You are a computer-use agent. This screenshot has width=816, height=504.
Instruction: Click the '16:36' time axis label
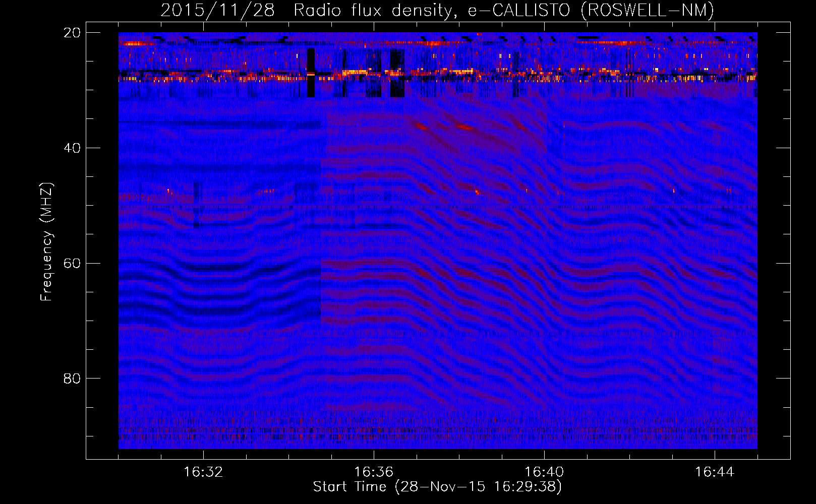374,472
